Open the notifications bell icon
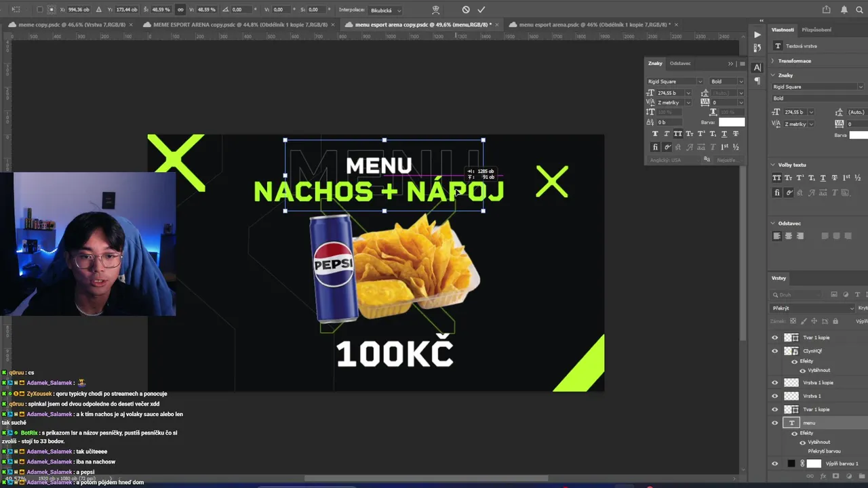The height and width of the screenshot is (488, 868). (844, 9)
